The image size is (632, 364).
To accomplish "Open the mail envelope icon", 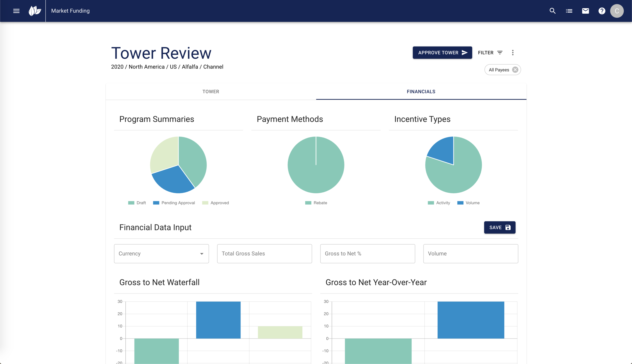I will [585, 11].
